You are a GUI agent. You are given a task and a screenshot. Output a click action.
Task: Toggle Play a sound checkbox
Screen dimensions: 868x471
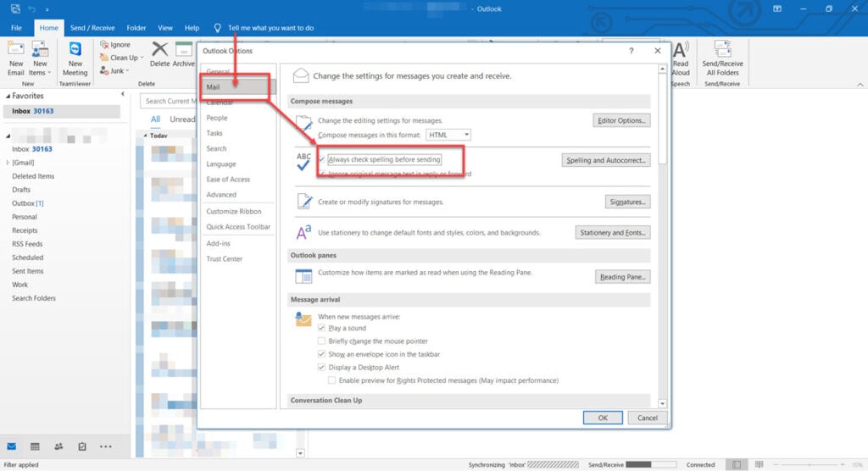(321, 328)
